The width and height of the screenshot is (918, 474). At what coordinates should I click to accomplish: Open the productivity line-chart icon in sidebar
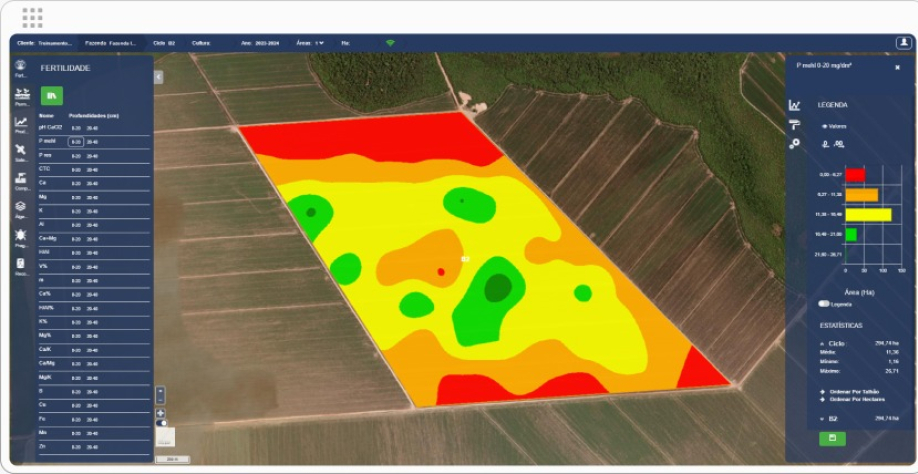[21, 122]
